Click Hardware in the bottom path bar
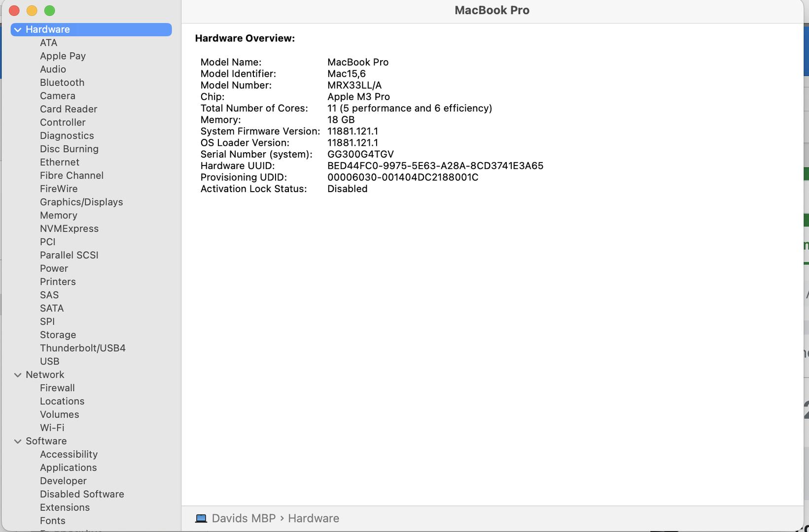 [314, 518]
